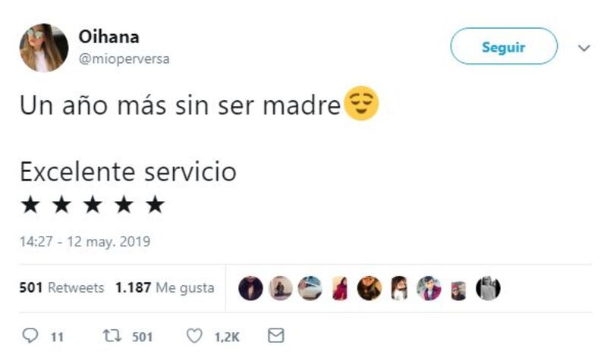Open the last black-and-white liker avatar
Viewport: 607px width, 364px height.
coord(488,289)
